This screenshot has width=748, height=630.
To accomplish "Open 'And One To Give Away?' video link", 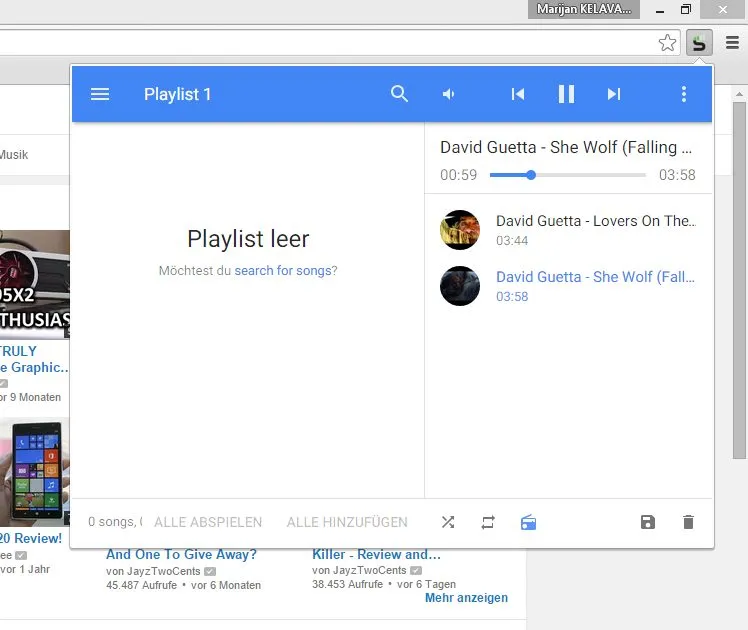I will [x=181, y=554].
